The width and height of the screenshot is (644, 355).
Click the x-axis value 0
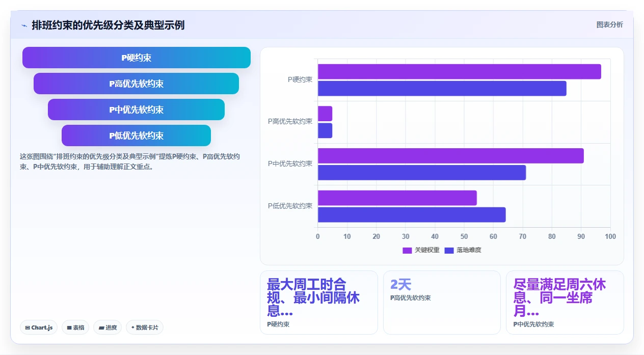318,236
